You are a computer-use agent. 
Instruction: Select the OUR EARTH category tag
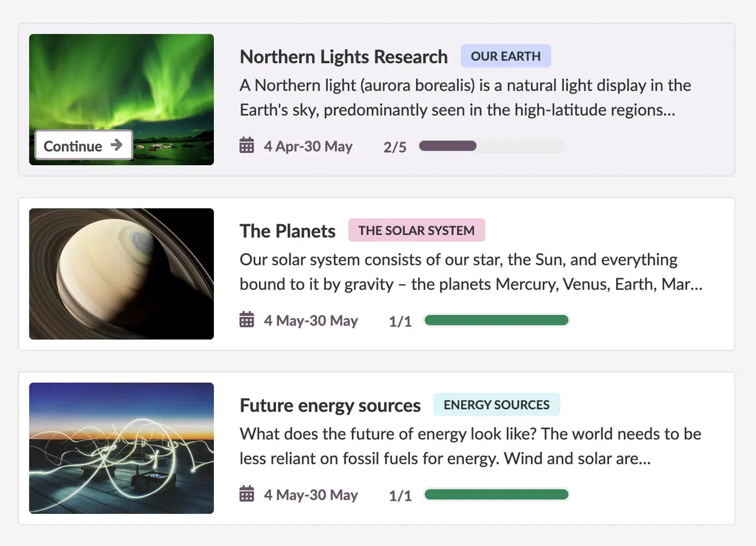pyautogui.click(x=505, y=56)
